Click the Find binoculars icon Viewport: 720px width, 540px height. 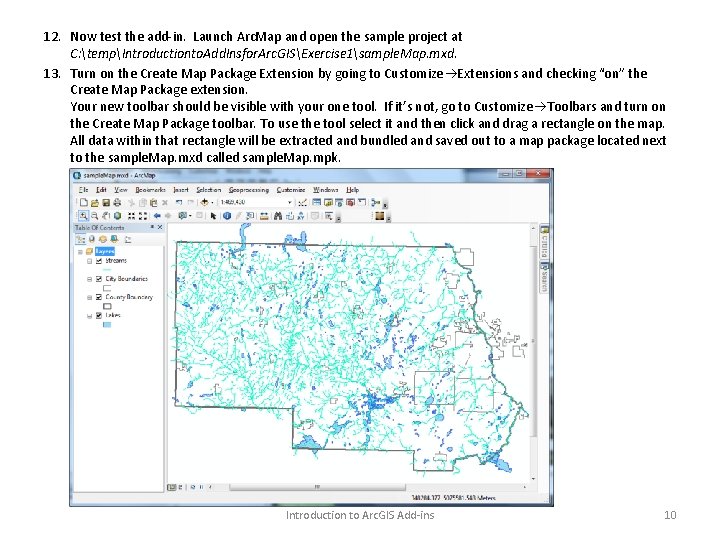[278, 216]
